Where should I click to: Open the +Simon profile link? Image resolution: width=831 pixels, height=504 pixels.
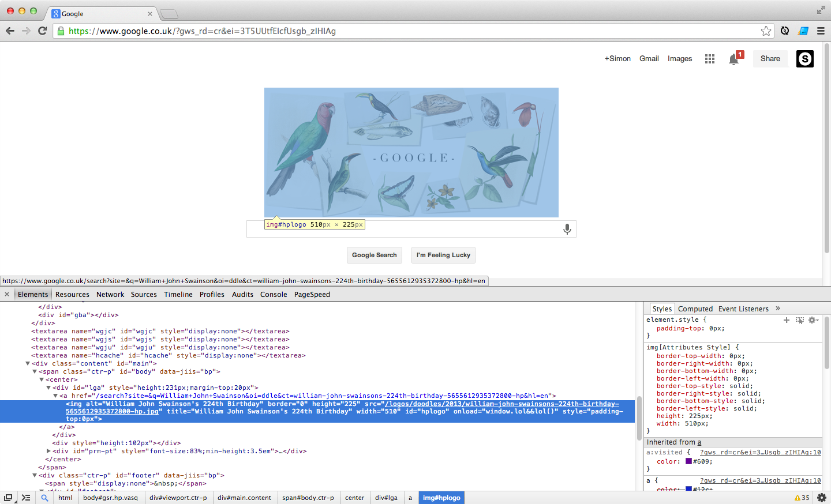(x=617, y=59)
